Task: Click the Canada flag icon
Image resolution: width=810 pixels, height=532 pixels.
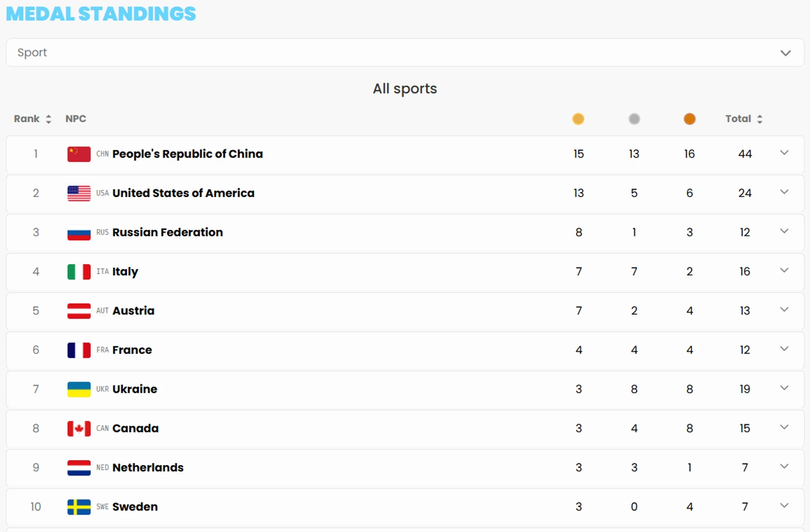Action: pos(79,428)
